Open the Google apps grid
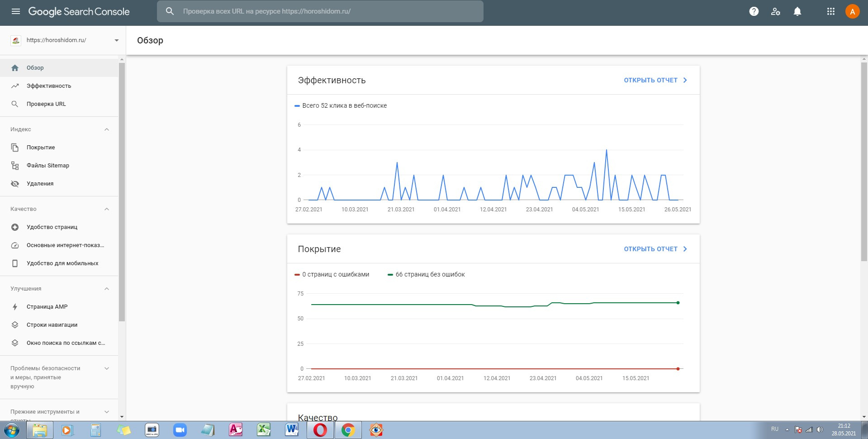This screenshot has width=868, height=439. coord(830,11)
